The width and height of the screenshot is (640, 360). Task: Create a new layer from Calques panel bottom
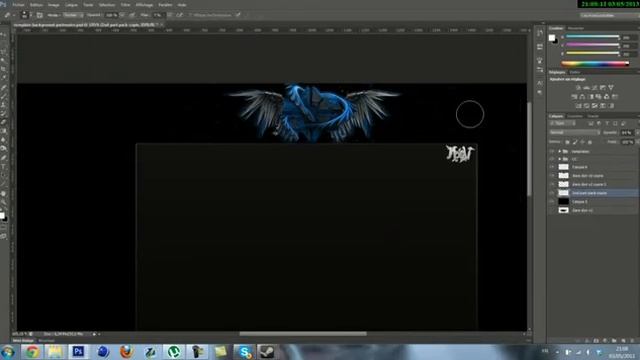(x=623, y=340)
